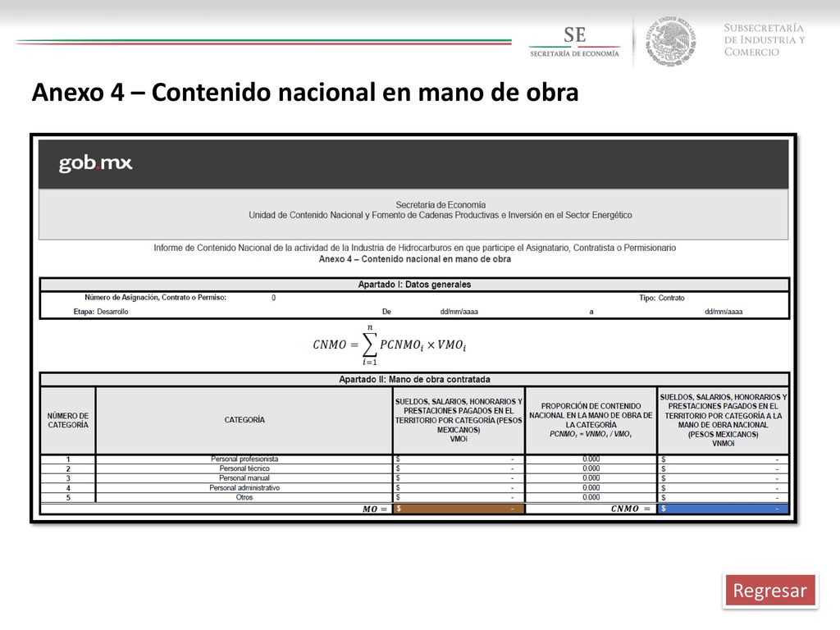Click the form's bold Anexo 4 subtitle
This screenshot has width=840, height=630.
(x=414, y=259)
